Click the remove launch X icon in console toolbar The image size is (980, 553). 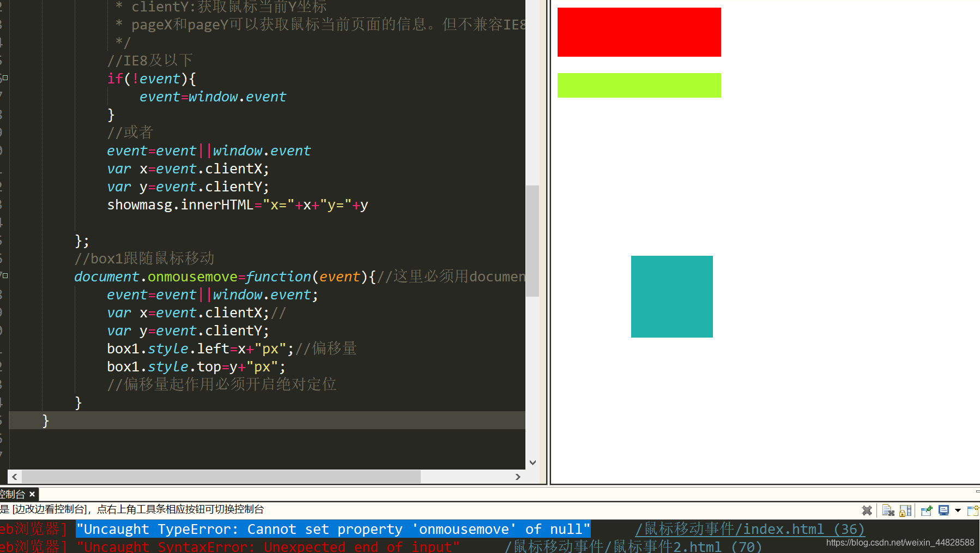coord(867,510)
